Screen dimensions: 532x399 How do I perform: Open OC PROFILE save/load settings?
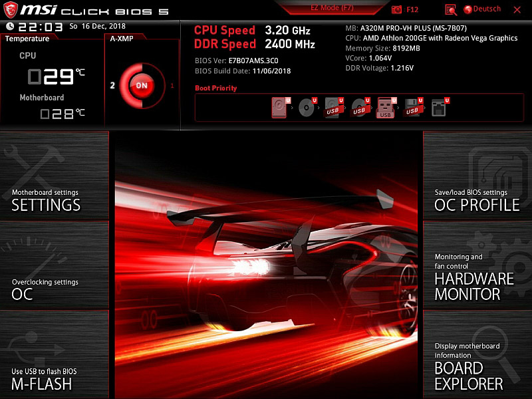tap(477, 176)
